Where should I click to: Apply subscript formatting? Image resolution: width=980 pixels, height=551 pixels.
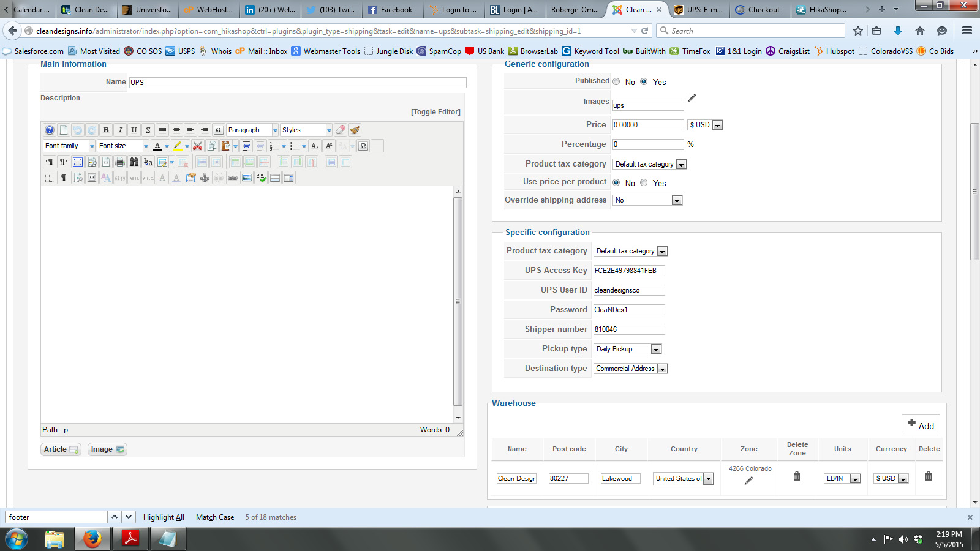pos(315,146)
